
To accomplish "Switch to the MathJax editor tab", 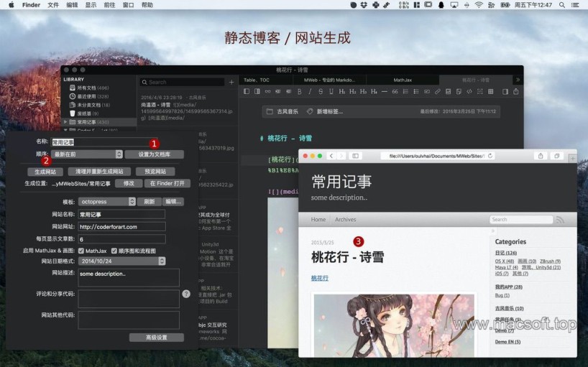I will pyautogui.click(x=403, y=80).
